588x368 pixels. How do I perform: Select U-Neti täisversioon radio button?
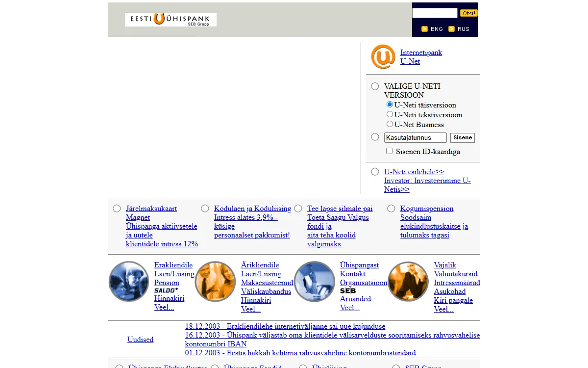point(390,105)
